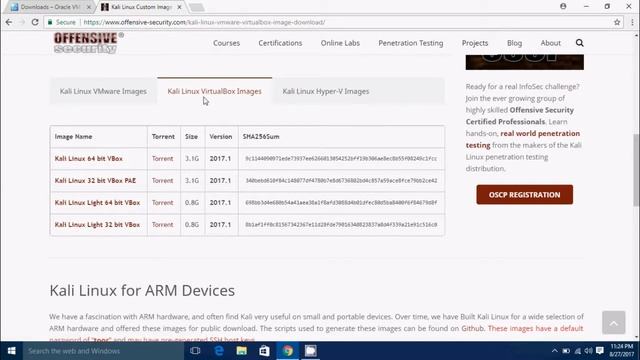This screenshot has height=360, width=640.
Task: Download Kali Linux Light 64 bit VBox
Action: tap(97, 202)
